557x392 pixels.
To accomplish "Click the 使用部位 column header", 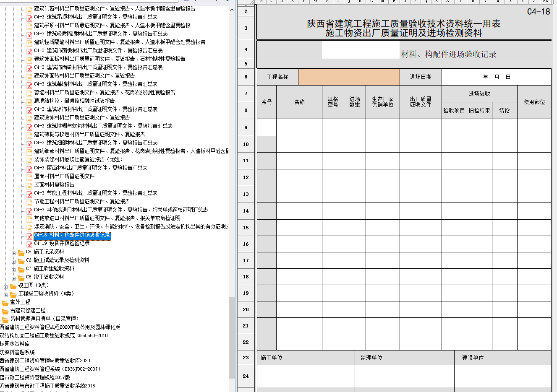I will pyautogui.click(x=534, y=102).
